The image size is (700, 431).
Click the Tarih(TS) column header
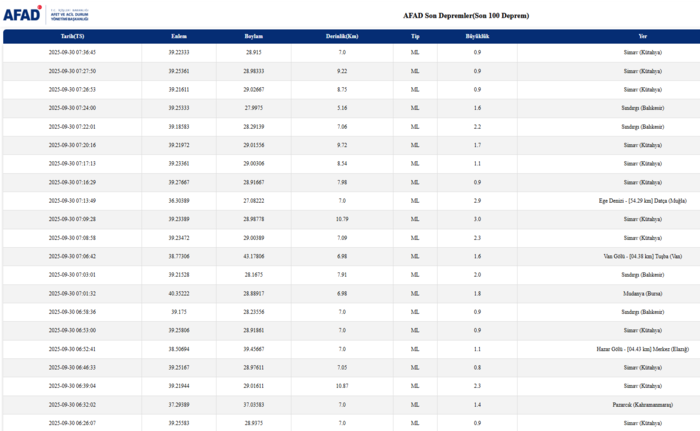[73, 36]
